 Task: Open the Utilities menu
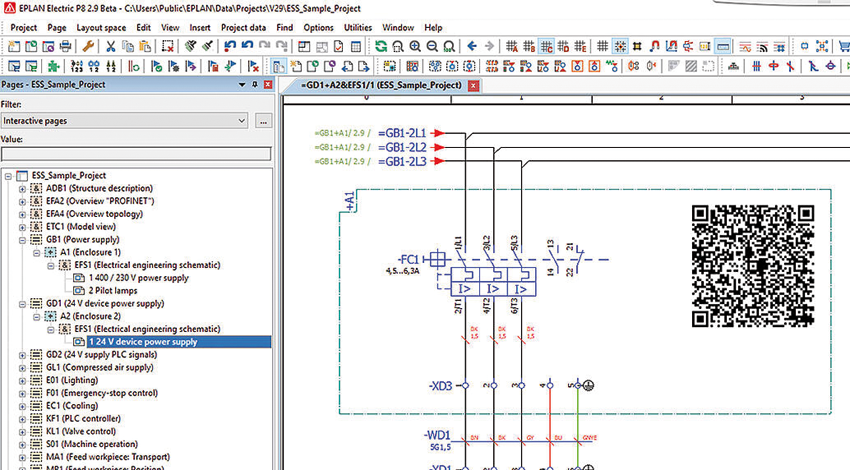point(358,28)
